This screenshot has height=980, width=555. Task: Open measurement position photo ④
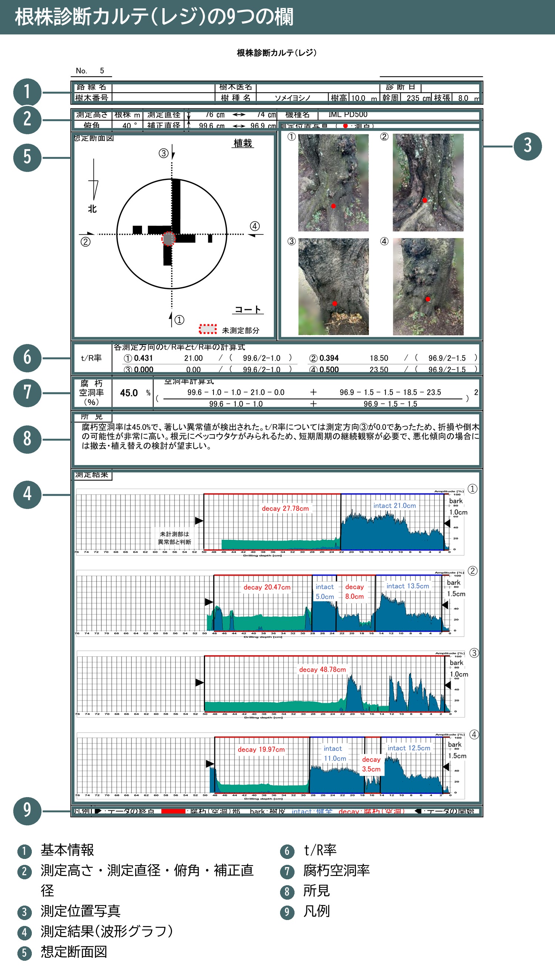[x=428, y=287]
